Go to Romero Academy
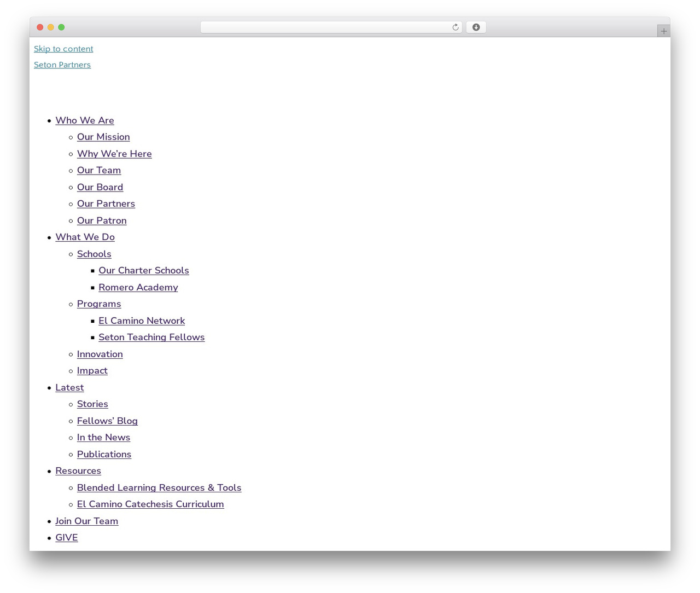 (138, 287)
